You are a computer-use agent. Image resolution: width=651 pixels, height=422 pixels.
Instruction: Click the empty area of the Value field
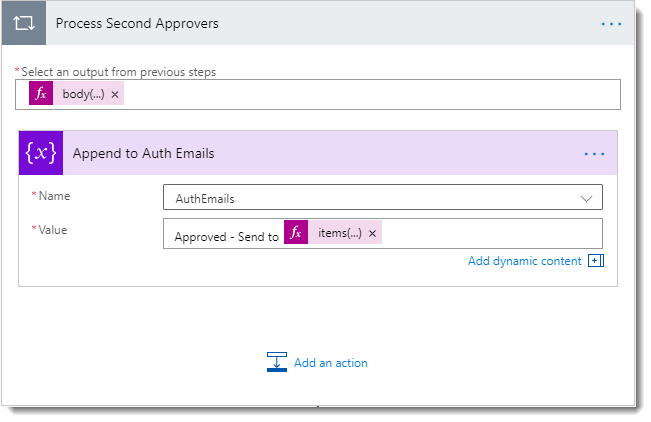pos(490,233)
